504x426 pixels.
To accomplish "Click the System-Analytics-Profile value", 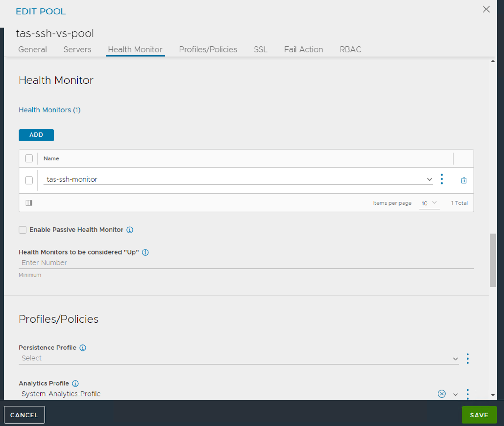I will [x=61, y=394].
